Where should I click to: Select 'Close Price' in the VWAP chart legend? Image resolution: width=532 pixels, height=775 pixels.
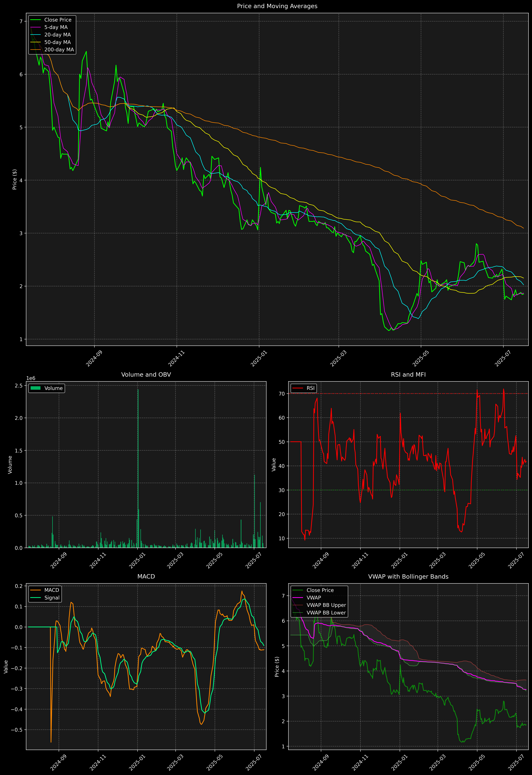pyautogui.click(x=320, y=590)
